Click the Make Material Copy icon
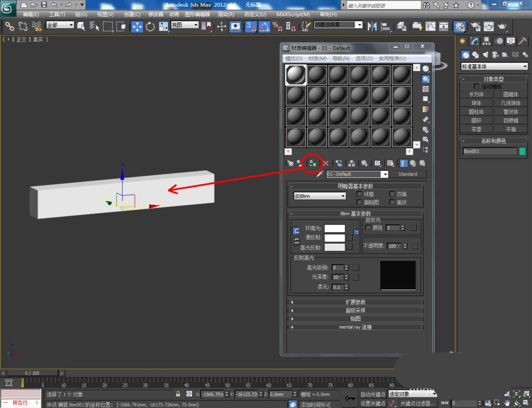The height and width of the screenshot is (408, 532). [338, 163]
